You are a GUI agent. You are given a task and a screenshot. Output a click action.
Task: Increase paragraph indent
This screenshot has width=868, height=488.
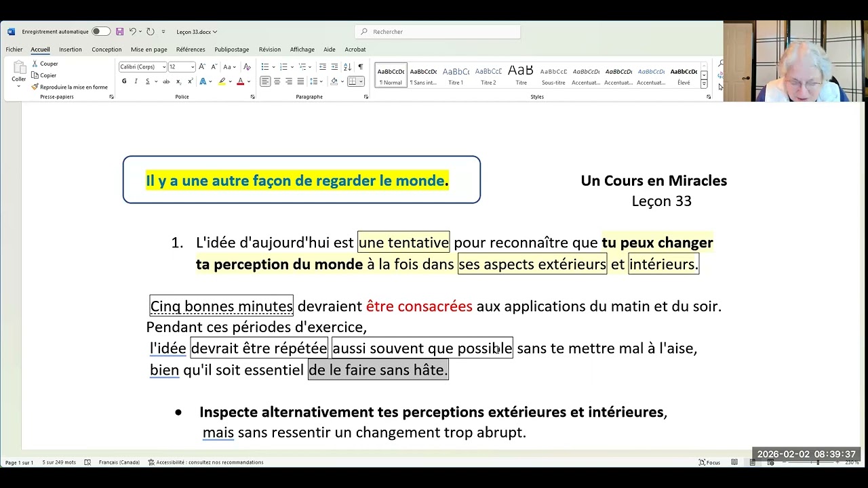click(335, 66)
